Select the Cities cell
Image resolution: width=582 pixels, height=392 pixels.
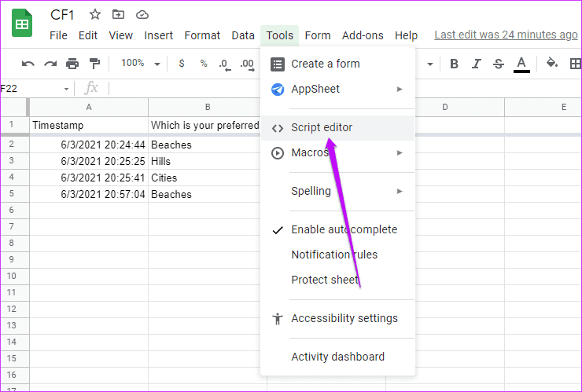[x=208, y=178]
